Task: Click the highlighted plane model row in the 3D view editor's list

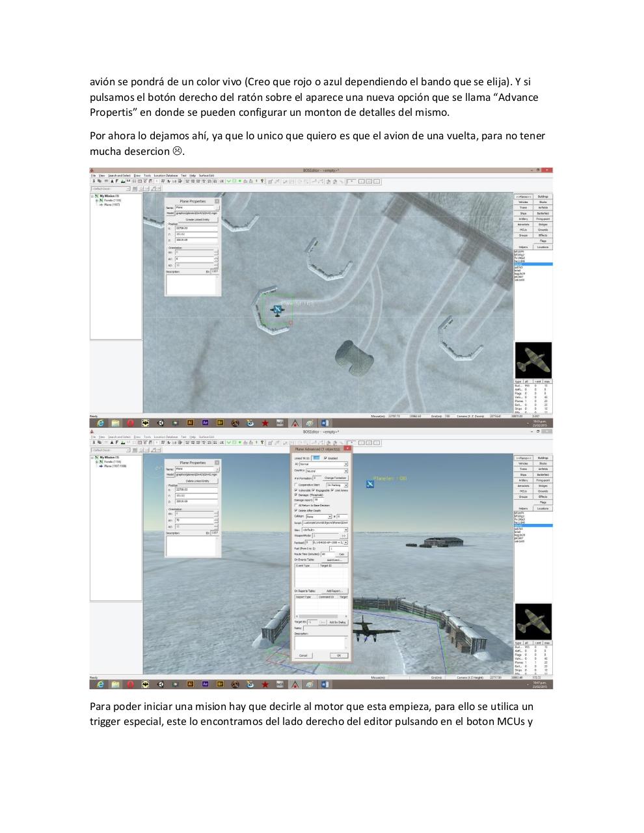Action: pos(533,525)
